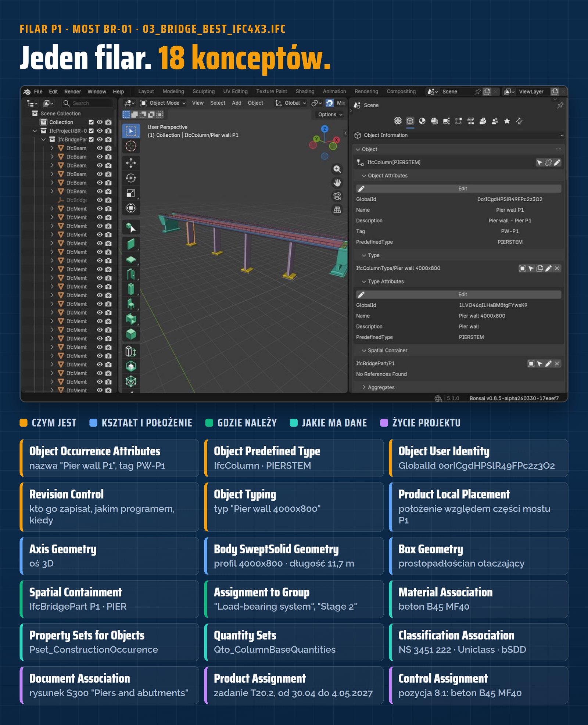Click Edit button under Object Attributes
This screenshot has width=588, height=725.
[458, 189]
